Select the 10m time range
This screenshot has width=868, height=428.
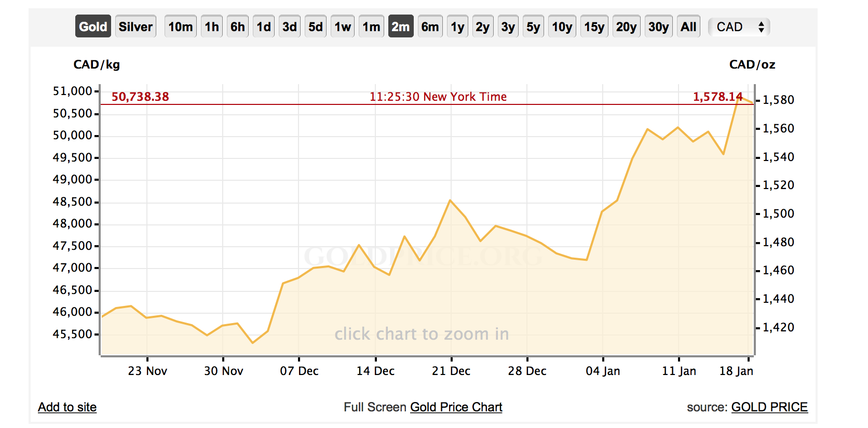tap(180, 27)
